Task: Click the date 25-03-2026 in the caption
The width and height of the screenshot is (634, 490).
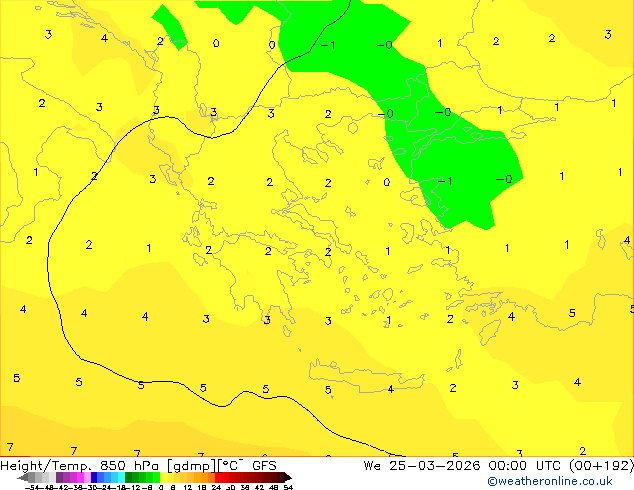Action: tap(435, 466)
